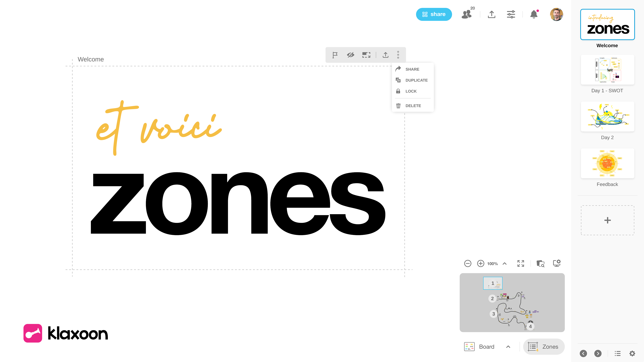Viewport: 644px width, 362px height.
Task: Expand the Board view chevron
Action: point(508,347)
